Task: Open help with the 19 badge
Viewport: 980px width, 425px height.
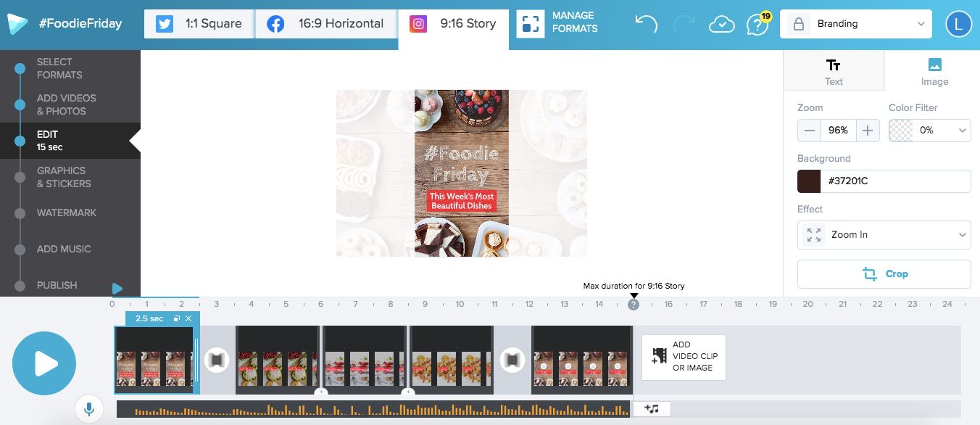Action: coord(757,24)
